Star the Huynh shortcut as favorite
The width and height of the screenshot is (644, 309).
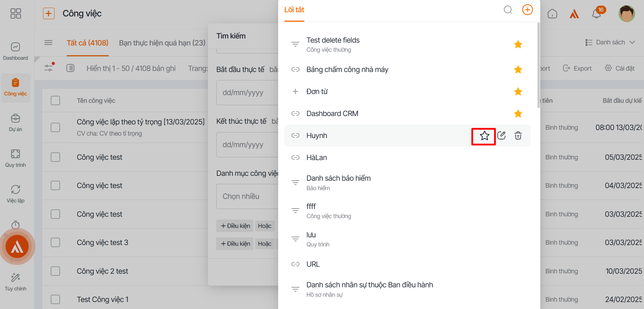coord(484,136)
